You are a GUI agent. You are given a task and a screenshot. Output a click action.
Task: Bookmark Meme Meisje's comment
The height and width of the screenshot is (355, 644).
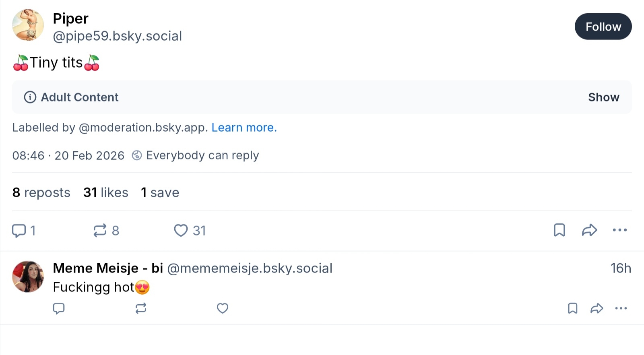click(x=572, y=309)
